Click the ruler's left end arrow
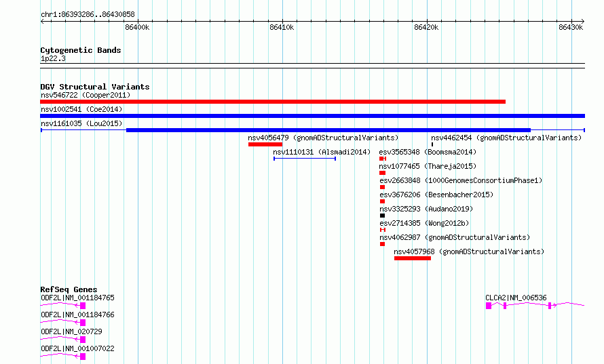 [42, 21]
